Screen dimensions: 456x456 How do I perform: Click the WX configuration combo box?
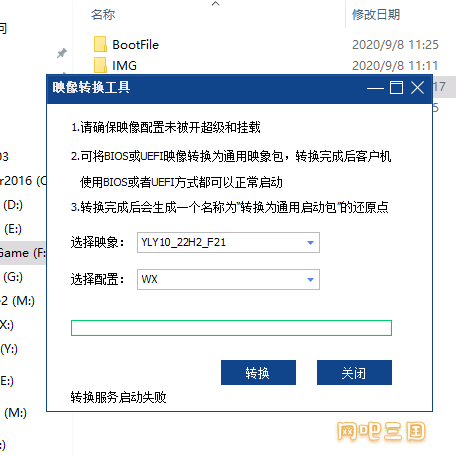pyautogui.click(x=228, y=279)
